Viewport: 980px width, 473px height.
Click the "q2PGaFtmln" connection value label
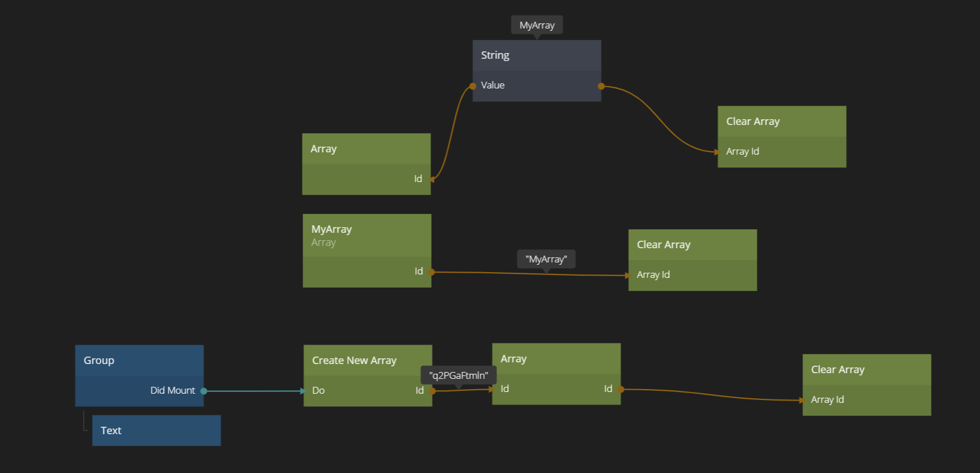click(x=459, y=375)
